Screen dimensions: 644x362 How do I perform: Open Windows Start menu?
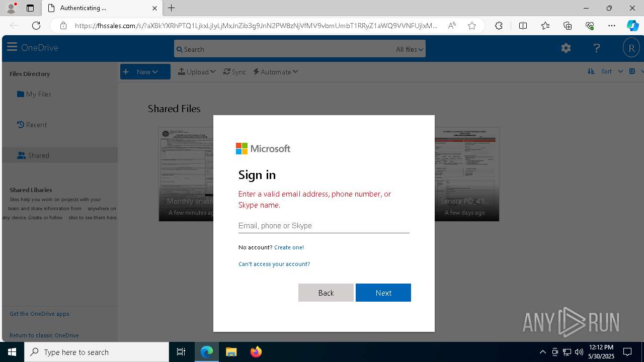[x=12, y=352]
